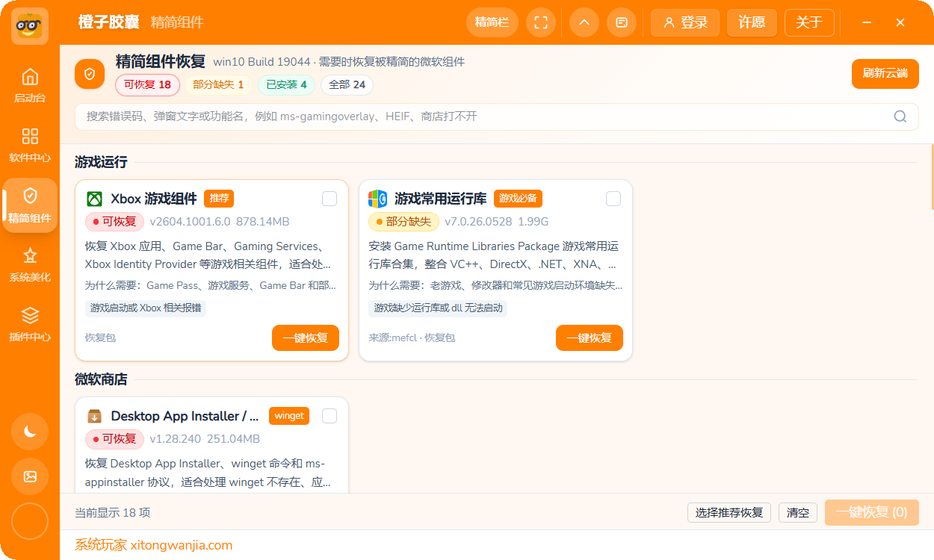Click the search magnifier icon
The image size is (934, 560).
click(900, 116)
